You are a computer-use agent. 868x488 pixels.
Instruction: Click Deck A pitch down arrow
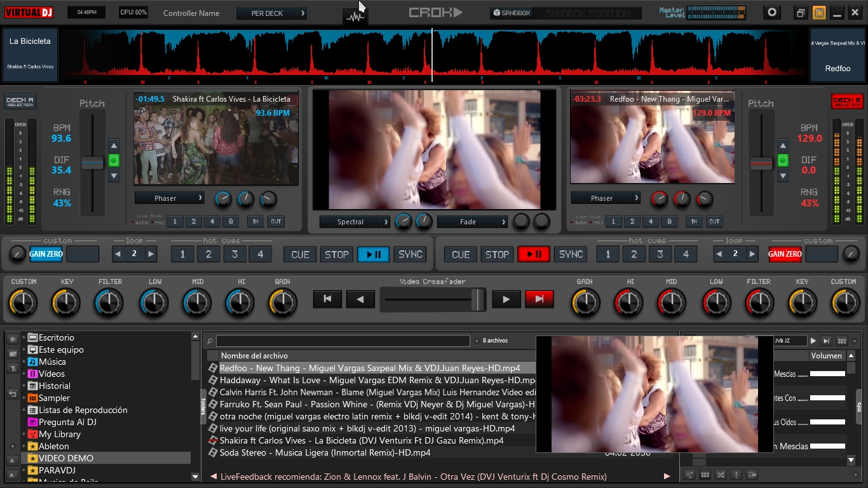(x=114, y=176)
